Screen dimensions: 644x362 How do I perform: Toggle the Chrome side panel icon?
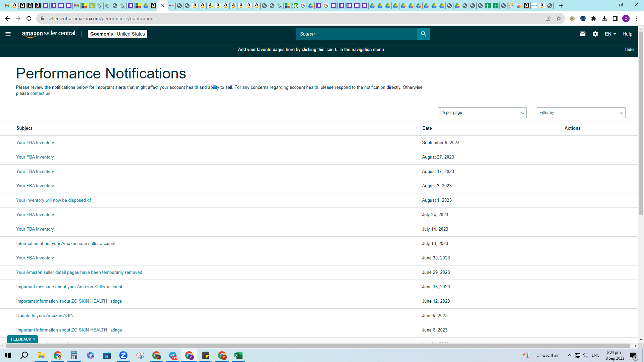(x=615, y=18)
